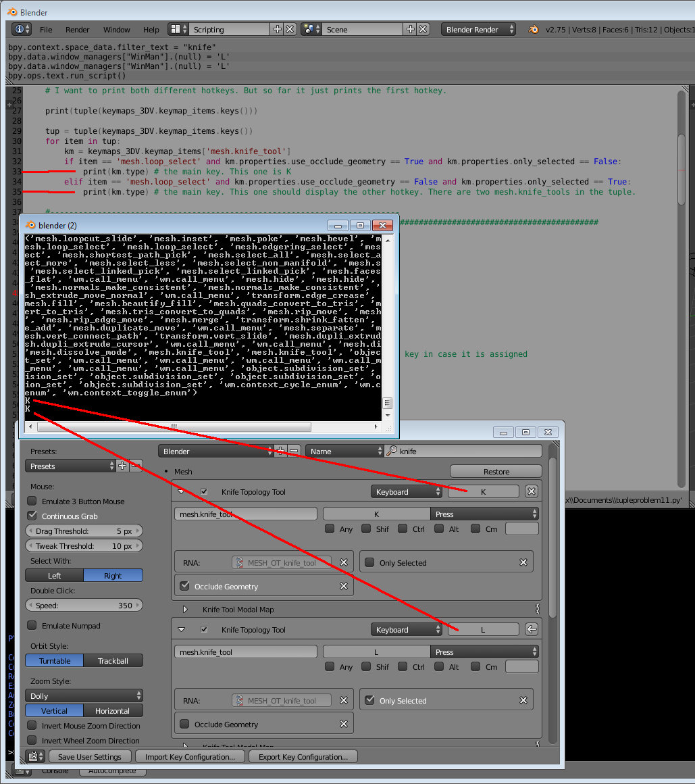
Task: Expand Knife Tool Modal Map section
Action: tap(185, 609)
